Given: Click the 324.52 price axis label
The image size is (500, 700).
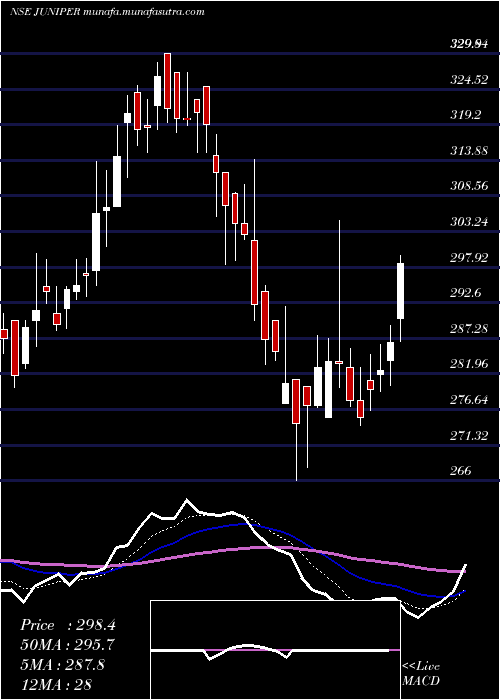Looking at the screenshot, I should 469,80.
